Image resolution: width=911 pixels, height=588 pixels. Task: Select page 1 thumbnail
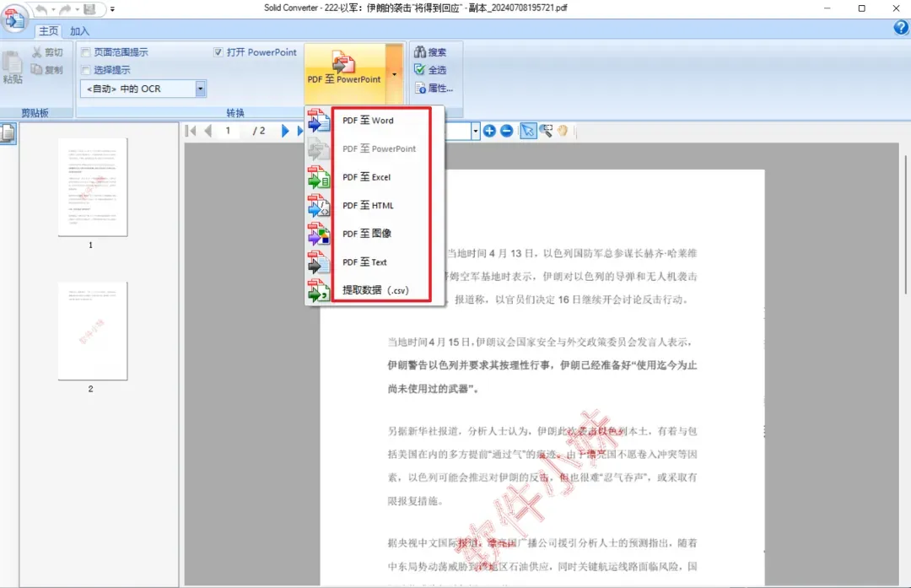click(x=93, y=187)
